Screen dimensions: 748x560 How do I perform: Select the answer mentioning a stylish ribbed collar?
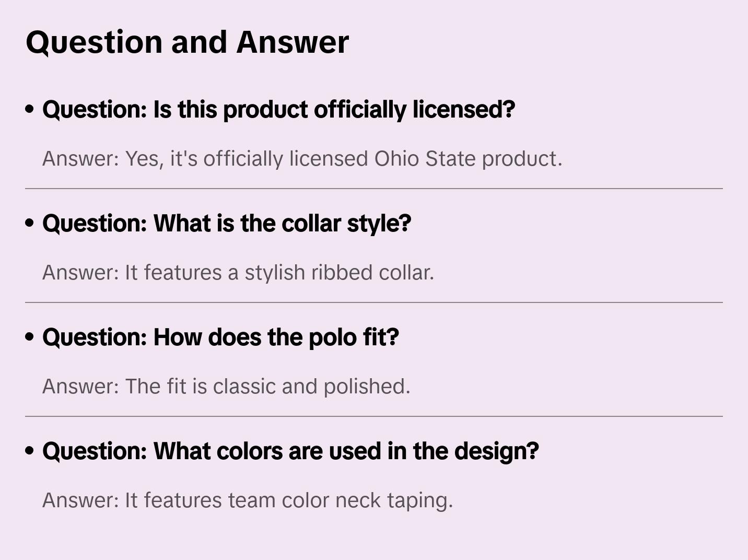point(238,273)
